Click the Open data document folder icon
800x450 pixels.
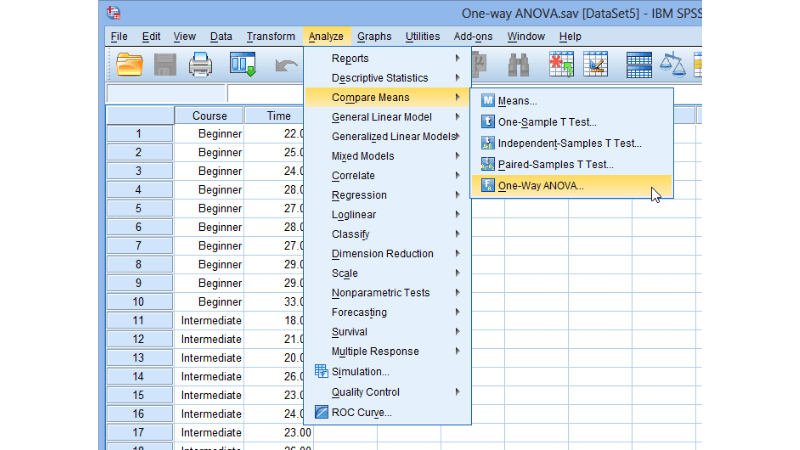coord(129,65)
